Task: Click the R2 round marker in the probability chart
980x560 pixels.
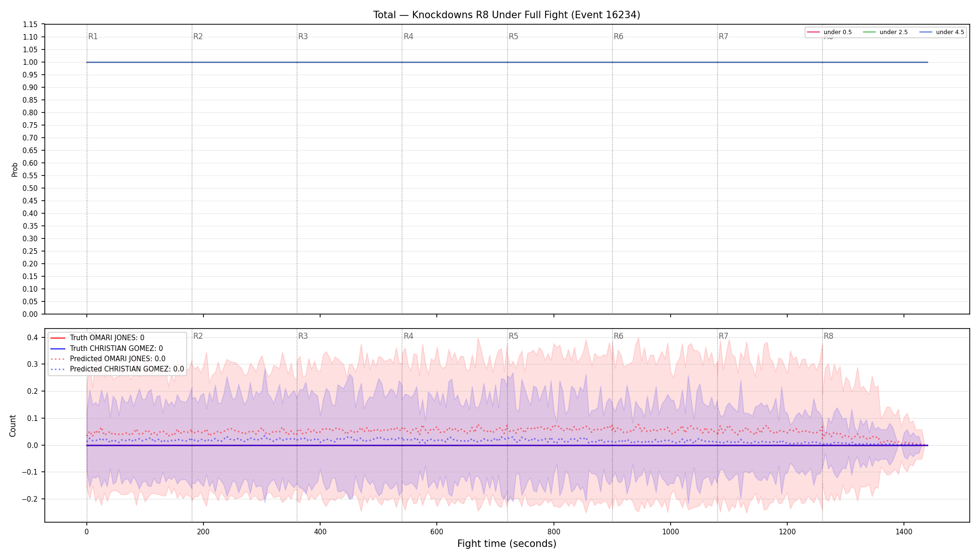Action: pyautogui.click(x=198, y=36)
